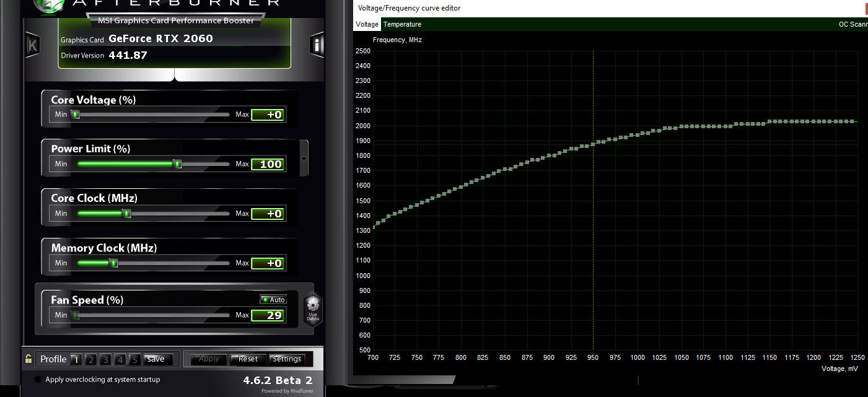The width and height of the screenshot is (868, 397).
Task: Click the Fan Speed value field showing 29
Action: click(x=268, y=315)
